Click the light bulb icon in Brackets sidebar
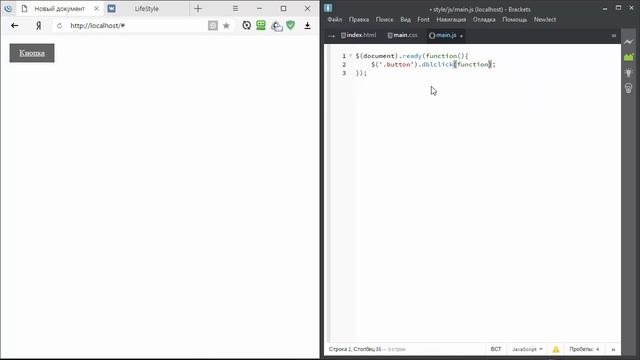 click(629, 73)
